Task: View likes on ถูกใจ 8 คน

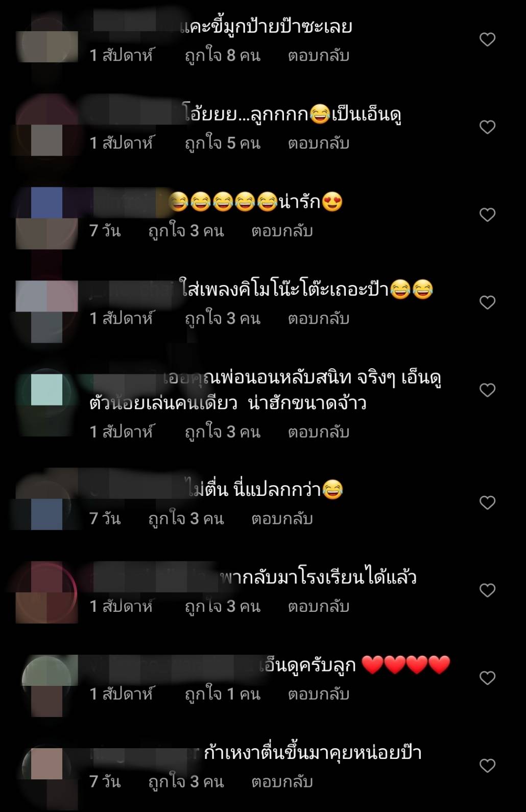Action: (x=223, y=55)
